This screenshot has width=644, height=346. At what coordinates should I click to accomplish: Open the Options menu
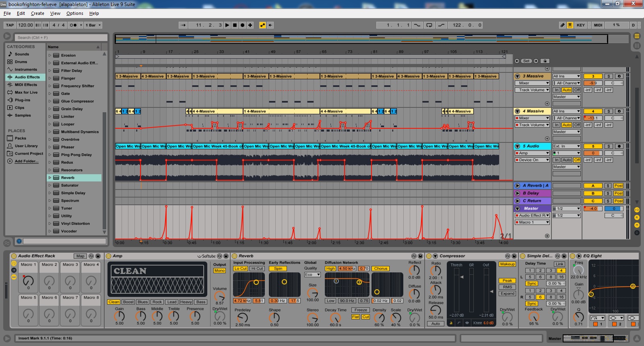74,13
